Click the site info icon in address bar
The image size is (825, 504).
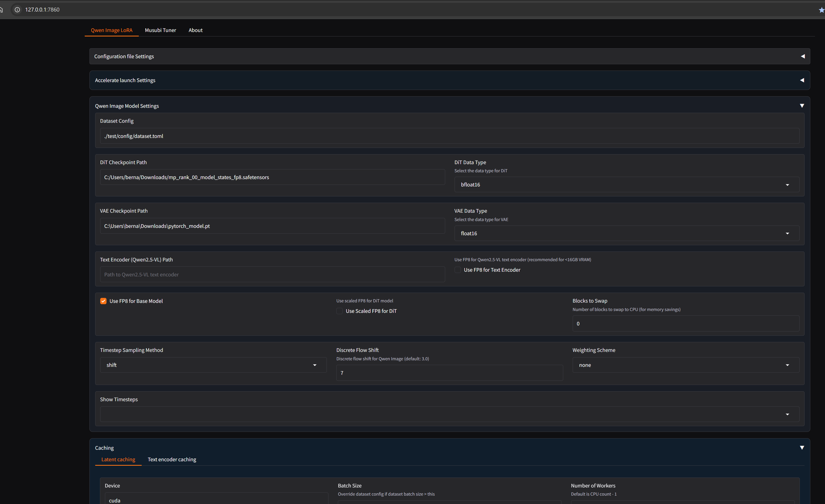17,10
